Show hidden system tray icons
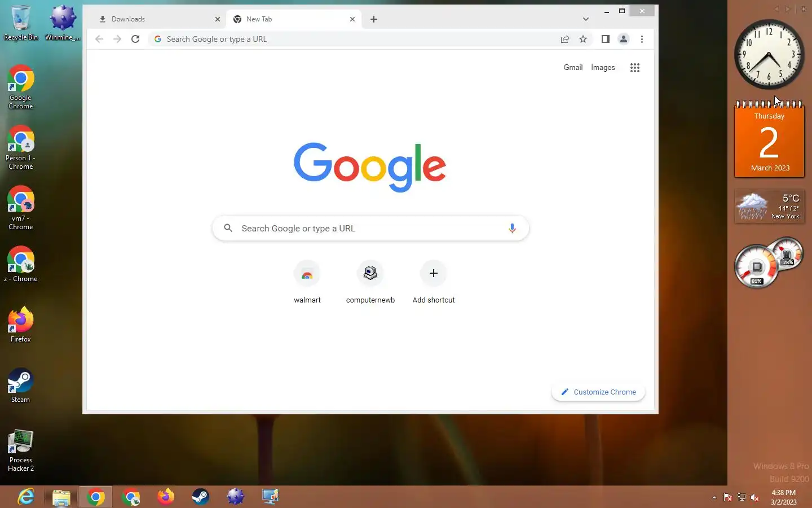 [x=714, y=497]
